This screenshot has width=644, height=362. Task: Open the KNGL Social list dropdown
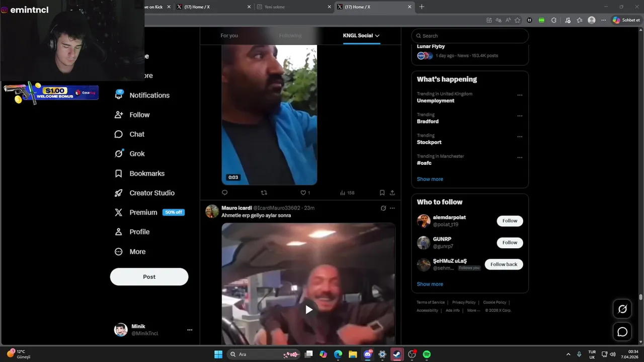[361, 36]
